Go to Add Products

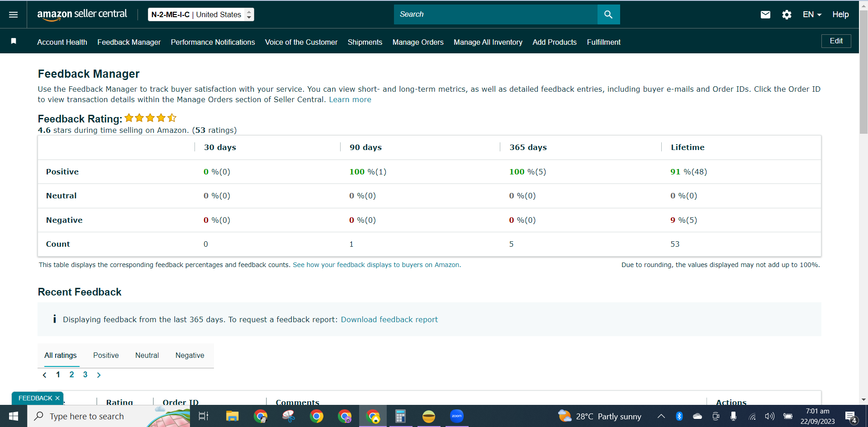point(555,42)
